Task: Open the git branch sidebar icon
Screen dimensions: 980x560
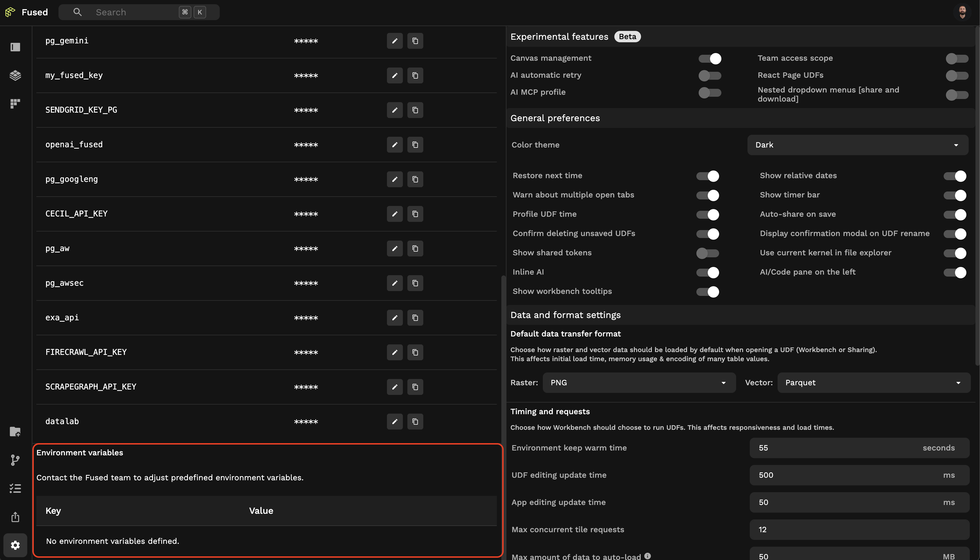Action: 15,460
